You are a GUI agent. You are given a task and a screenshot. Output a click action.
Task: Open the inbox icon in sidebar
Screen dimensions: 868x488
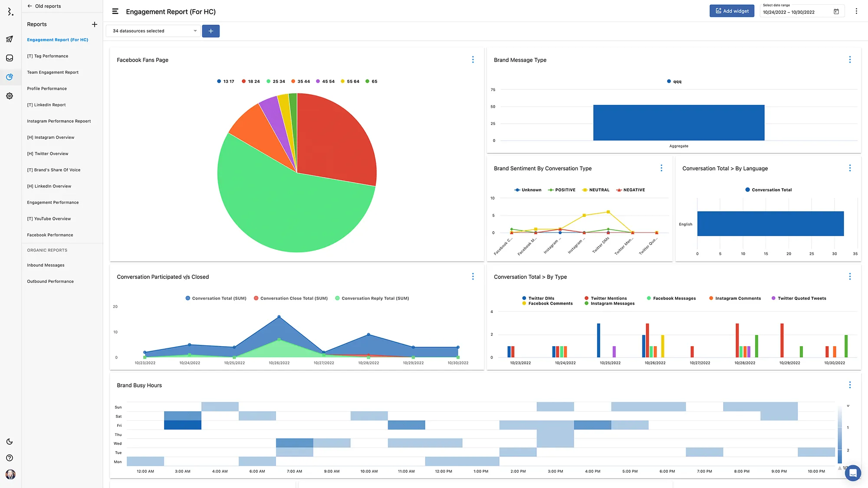(x=10, y=58)
